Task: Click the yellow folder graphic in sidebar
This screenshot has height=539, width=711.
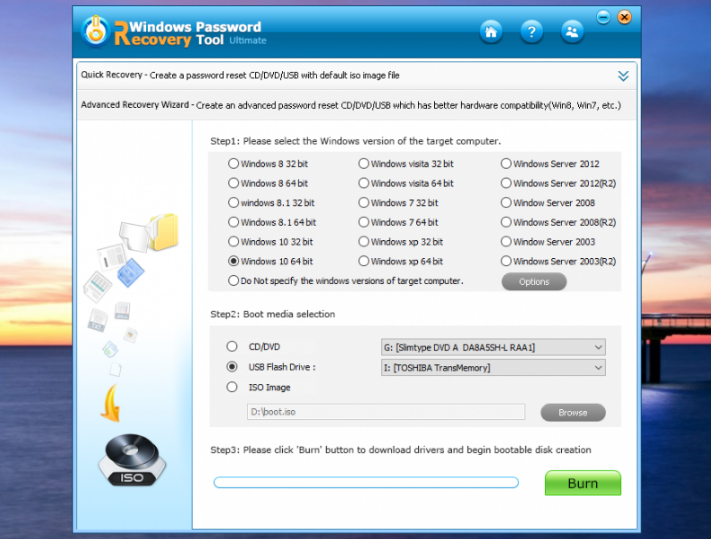Action: tap(163, 231)
